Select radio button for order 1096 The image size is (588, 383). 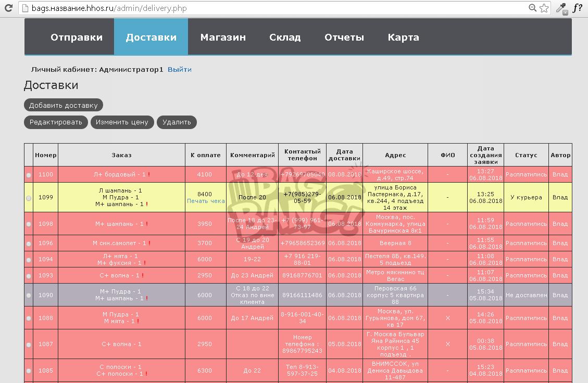(29, 244)
